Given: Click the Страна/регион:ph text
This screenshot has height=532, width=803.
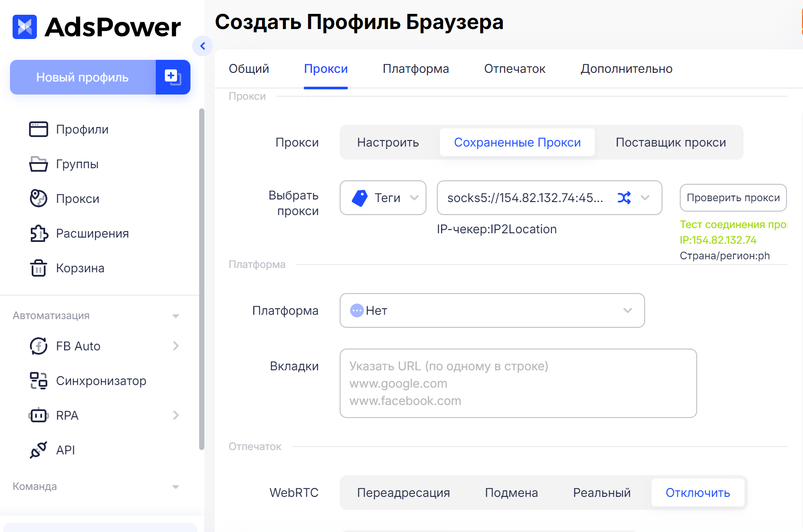Looking at the screenshot, I should [x=724, y=256].
